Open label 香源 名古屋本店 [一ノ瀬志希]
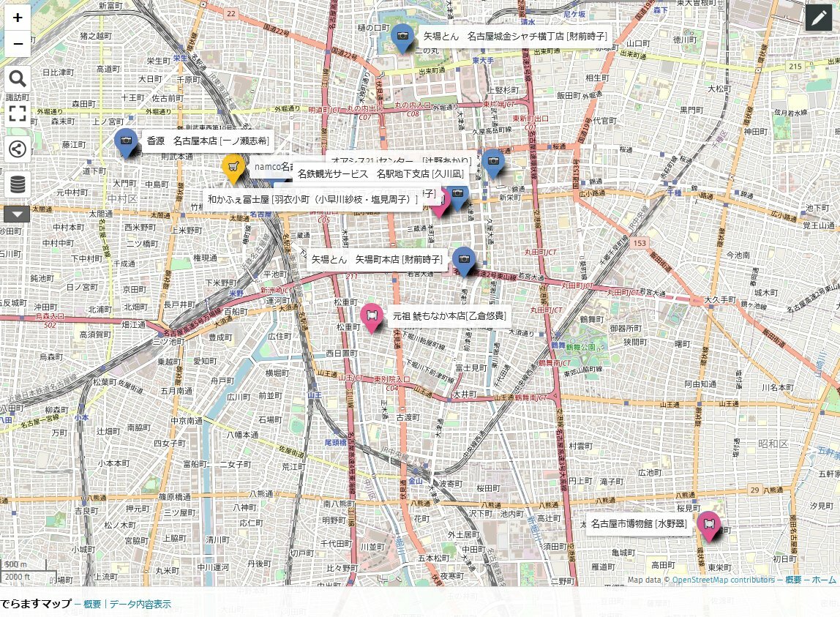Image resolution: width=840 pixels, height=617 pixels. point(208,141)
